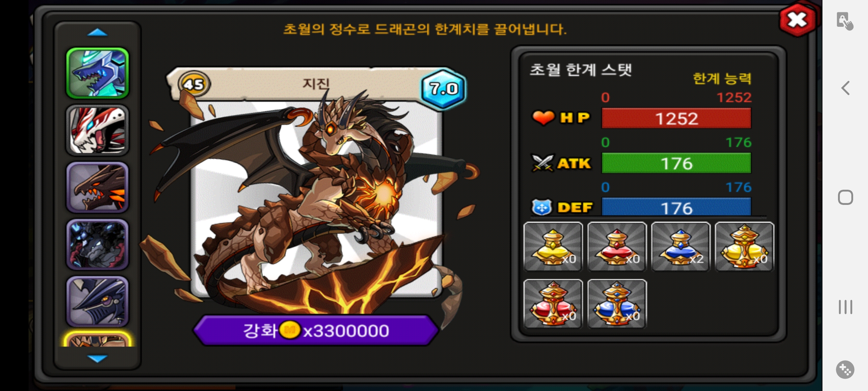Choose the dark orange-eyed dragon portrait
Image resolution: width=868 pixels, height=391 pixels.
97,187
